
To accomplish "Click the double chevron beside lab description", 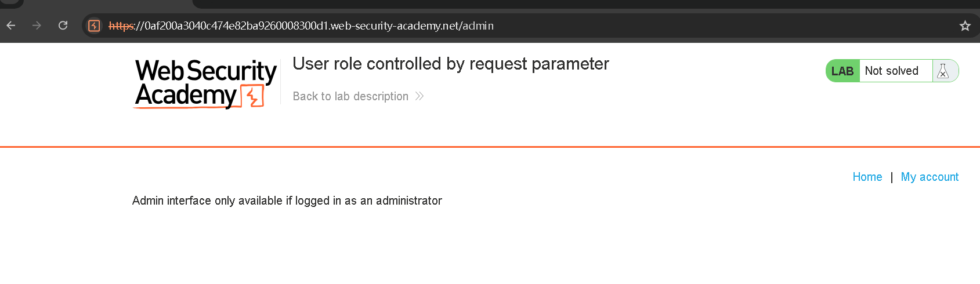I will point(420,96).
